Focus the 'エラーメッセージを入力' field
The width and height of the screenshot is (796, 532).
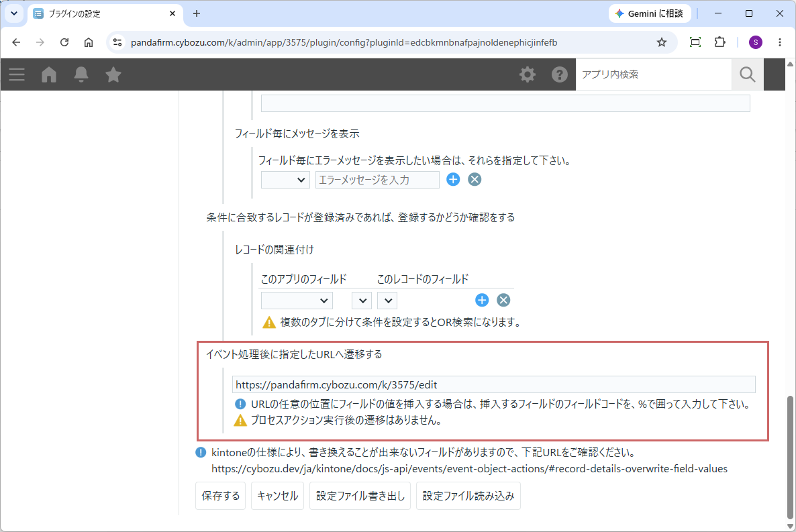pos(377,180)
